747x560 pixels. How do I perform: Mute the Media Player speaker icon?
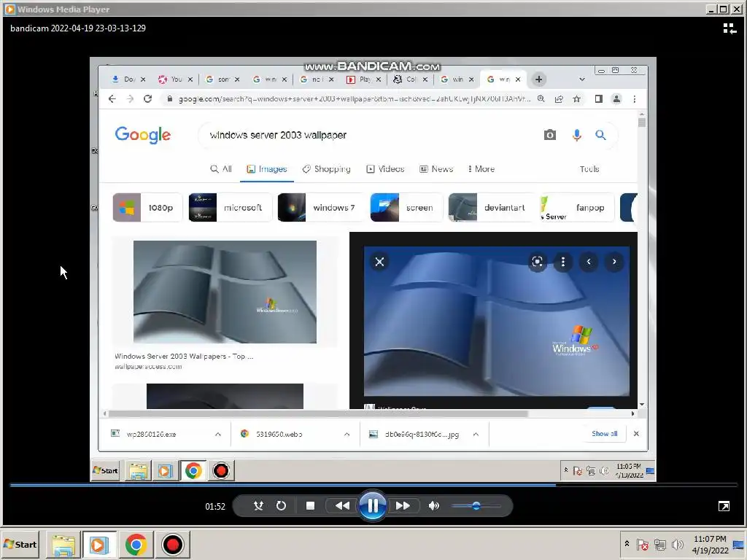[433, 506]
